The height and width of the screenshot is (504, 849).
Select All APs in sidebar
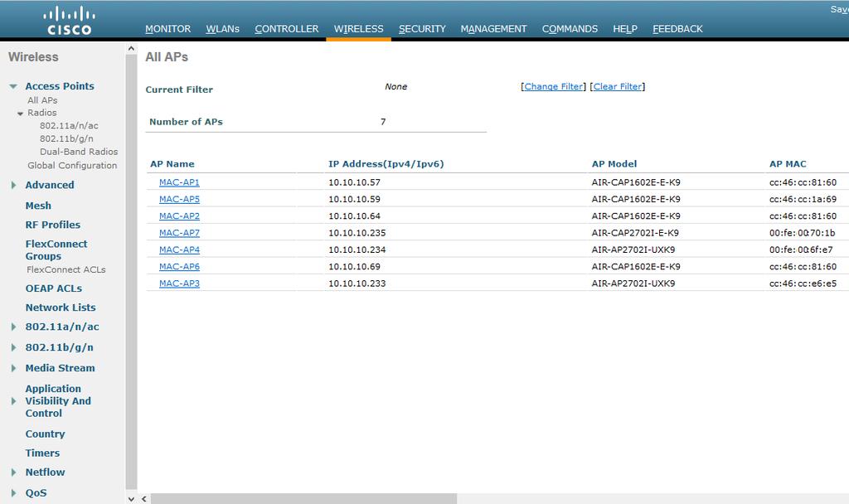click(x=42, y=100)
